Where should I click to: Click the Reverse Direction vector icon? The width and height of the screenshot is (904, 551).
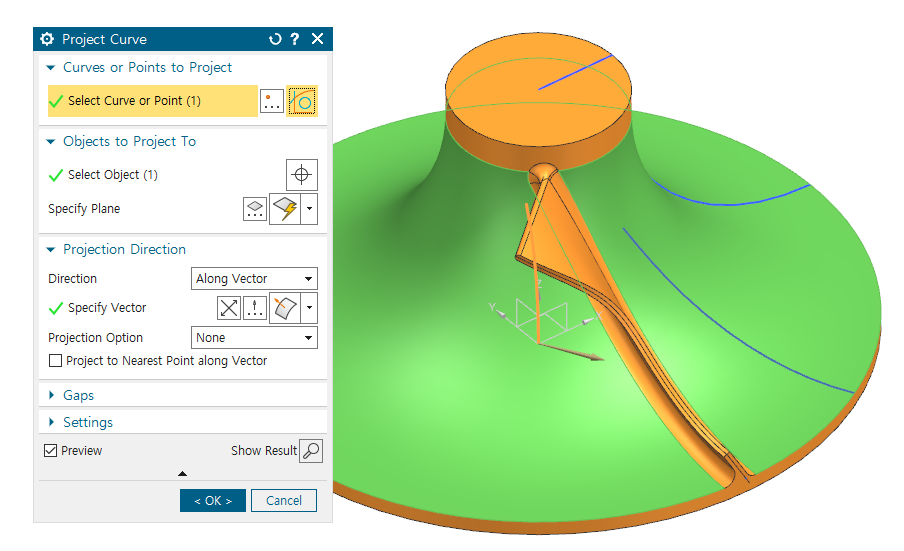tap(229, 308)
